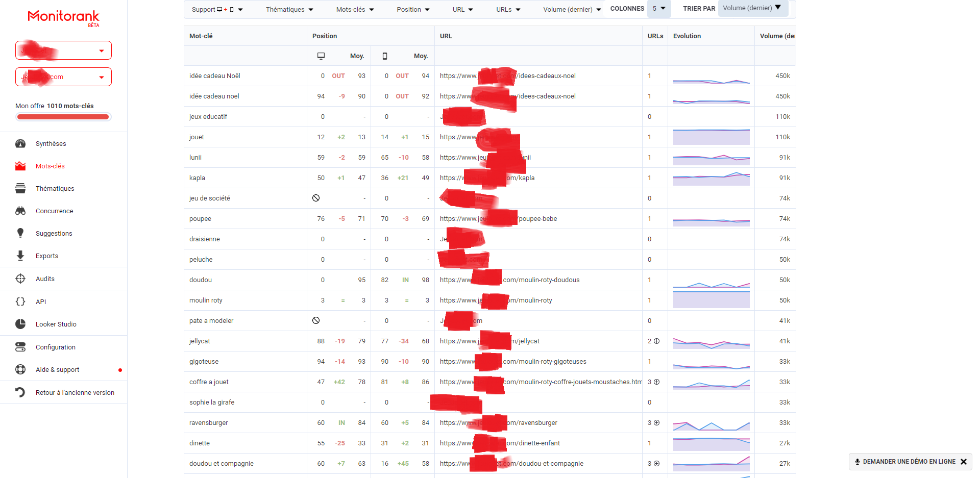
Task: Open the Concurrence section icon
Action: (x=20, y=211)
